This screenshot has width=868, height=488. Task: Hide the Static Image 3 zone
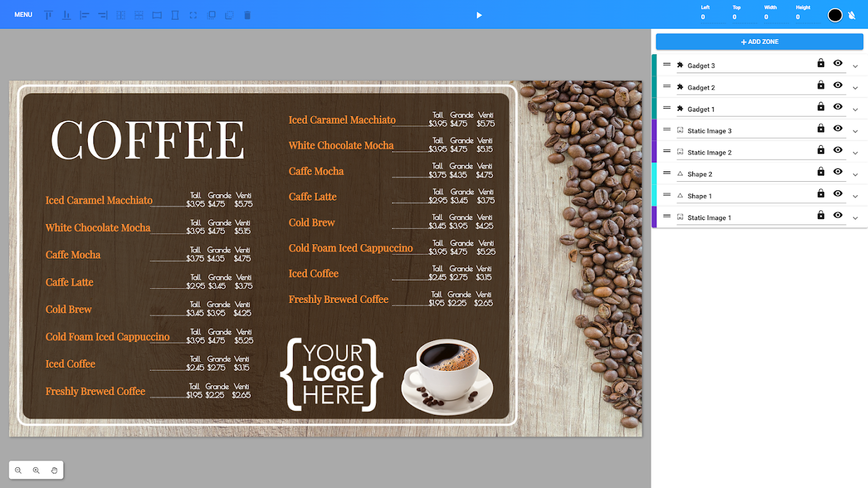tap(838, 128)
